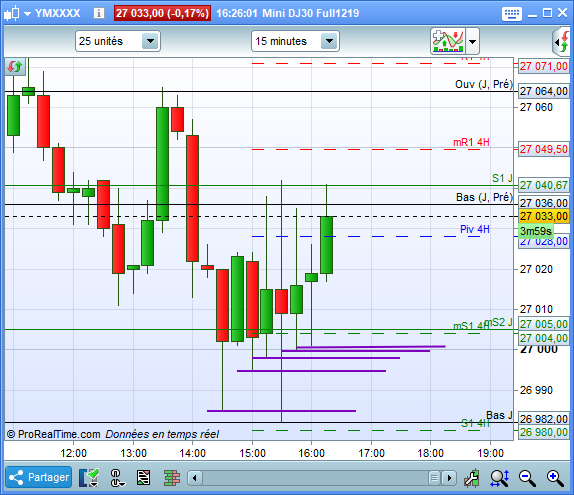Screen dimensions: 574x495
Task: Click the 26 980,00 green price label
Action: [x=544, y=432]
